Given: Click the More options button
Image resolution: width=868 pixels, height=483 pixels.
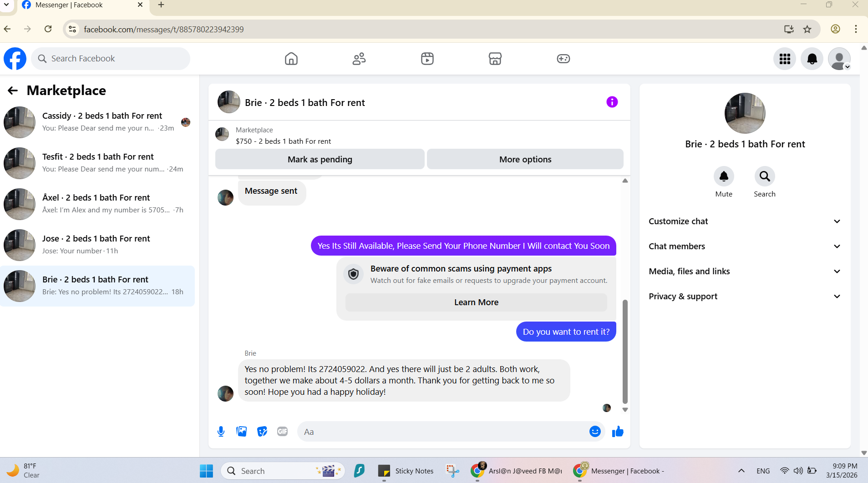Looking at the screenshot, I should point(525,159).
